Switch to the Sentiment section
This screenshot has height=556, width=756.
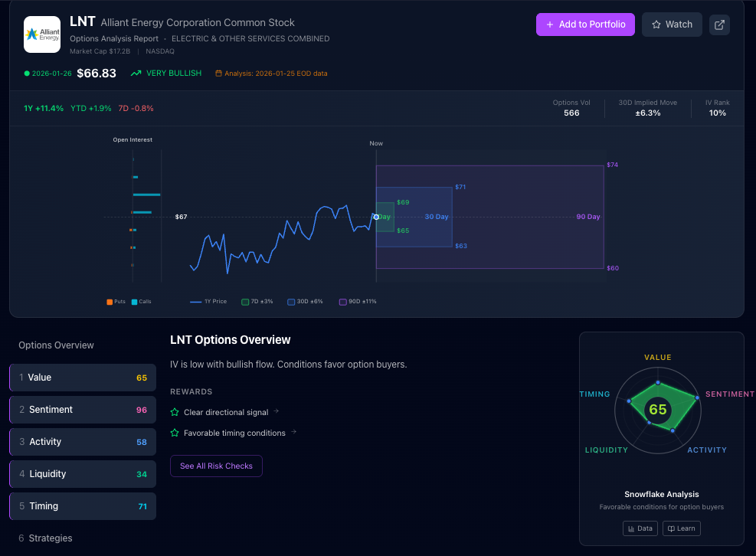pos(82,409)
